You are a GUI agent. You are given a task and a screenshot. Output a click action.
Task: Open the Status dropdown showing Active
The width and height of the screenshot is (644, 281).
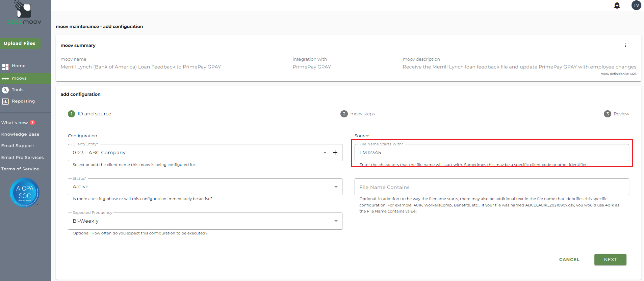[336, 187]
